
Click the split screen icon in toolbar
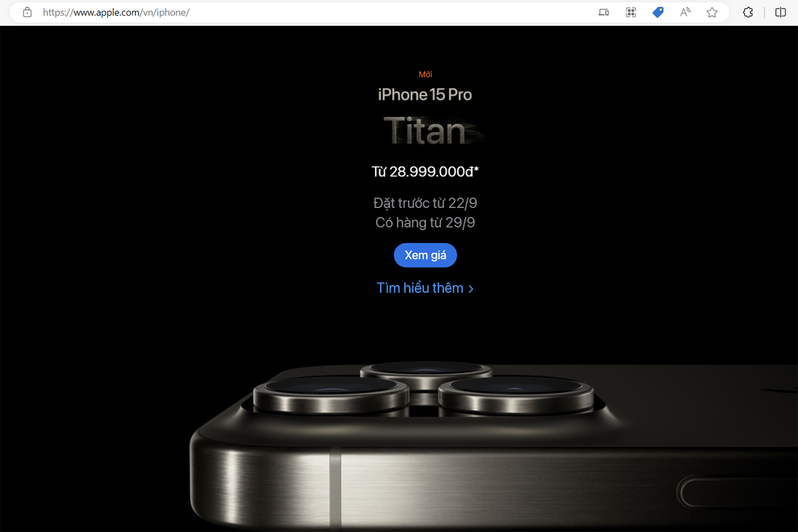pyautogui.click(x=782, y=11)
